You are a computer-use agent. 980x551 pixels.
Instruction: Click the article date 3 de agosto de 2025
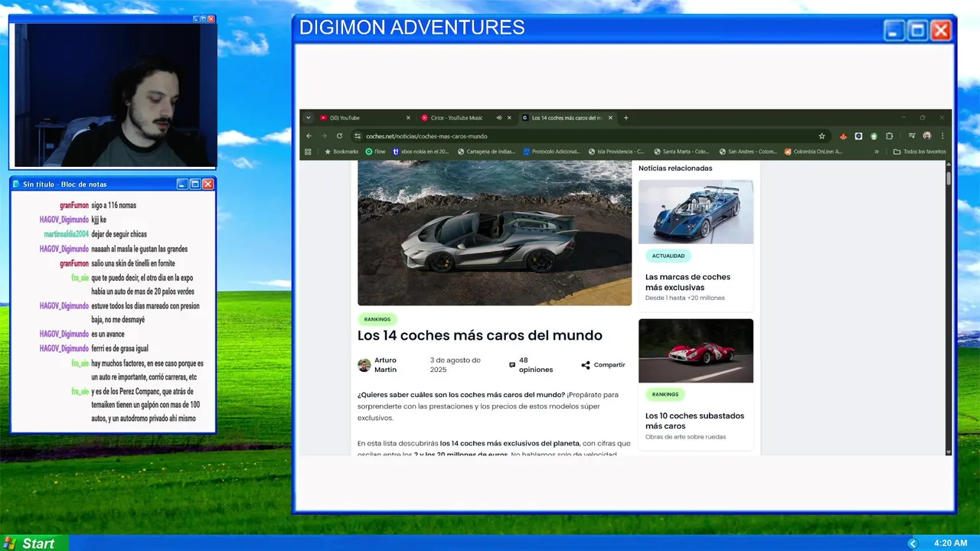456,365
